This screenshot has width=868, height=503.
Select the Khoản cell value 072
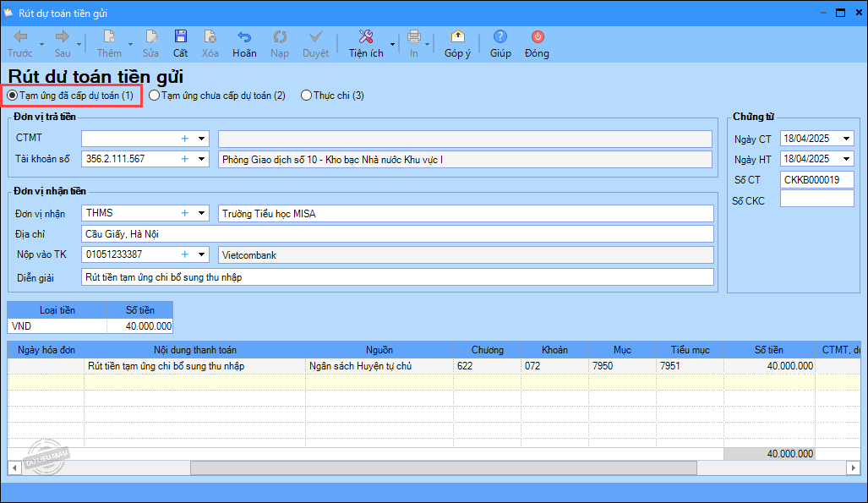point(554,366)
